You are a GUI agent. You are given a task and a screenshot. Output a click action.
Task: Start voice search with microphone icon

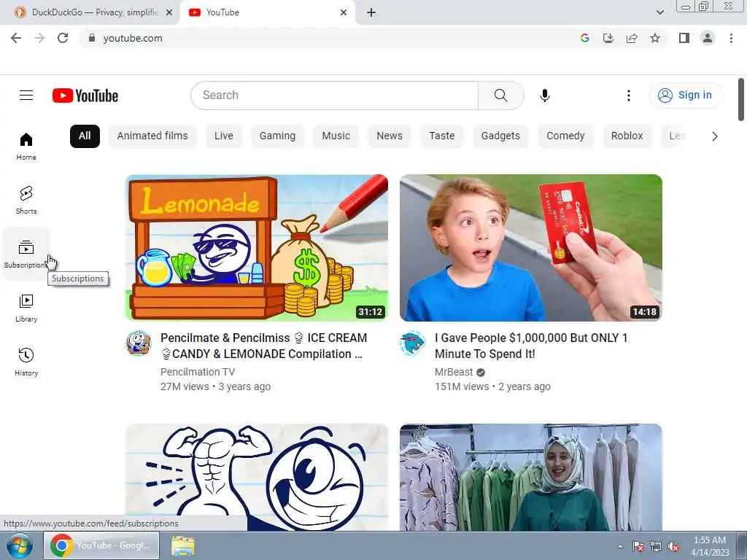tap(544, 96)
